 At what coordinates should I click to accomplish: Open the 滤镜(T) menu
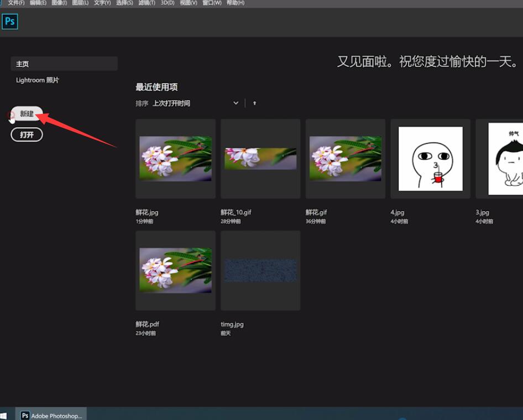point(147,3)
